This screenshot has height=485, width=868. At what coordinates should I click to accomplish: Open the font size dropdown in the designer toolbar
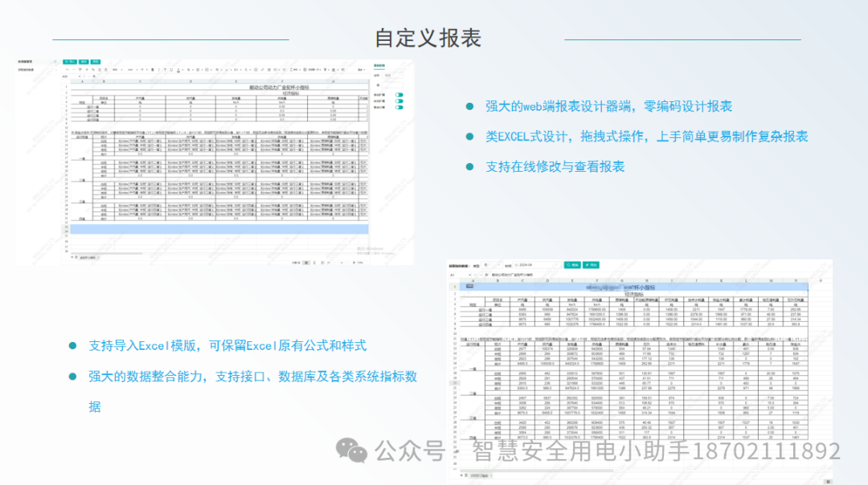[142, 70]
